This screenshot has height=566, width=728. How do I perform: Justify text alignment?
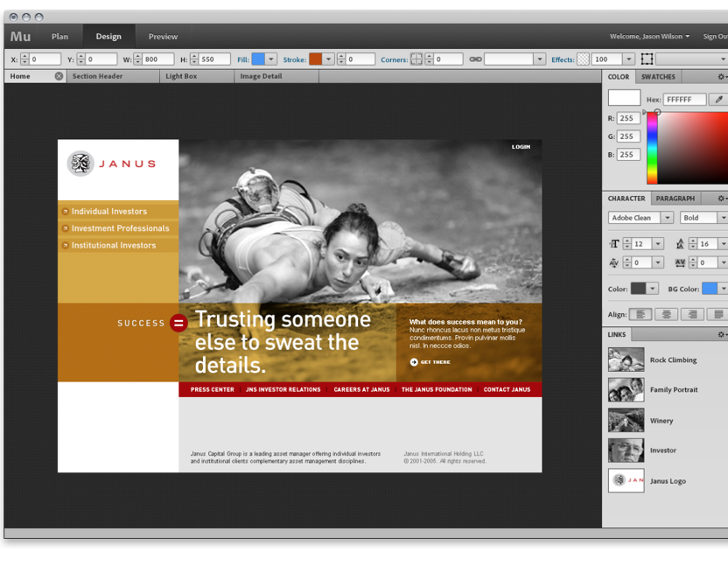coord(717,314)
